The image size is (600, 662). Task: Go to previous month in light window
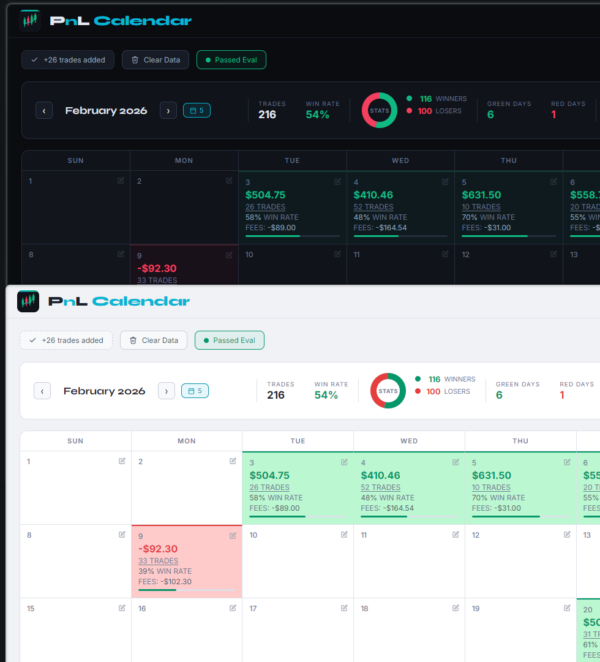click(x=42, y=391)
